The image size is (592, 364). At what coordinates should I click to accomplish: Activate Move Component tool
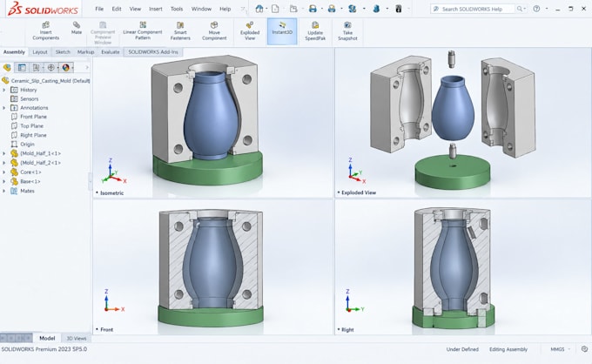(x=214, y=30)
